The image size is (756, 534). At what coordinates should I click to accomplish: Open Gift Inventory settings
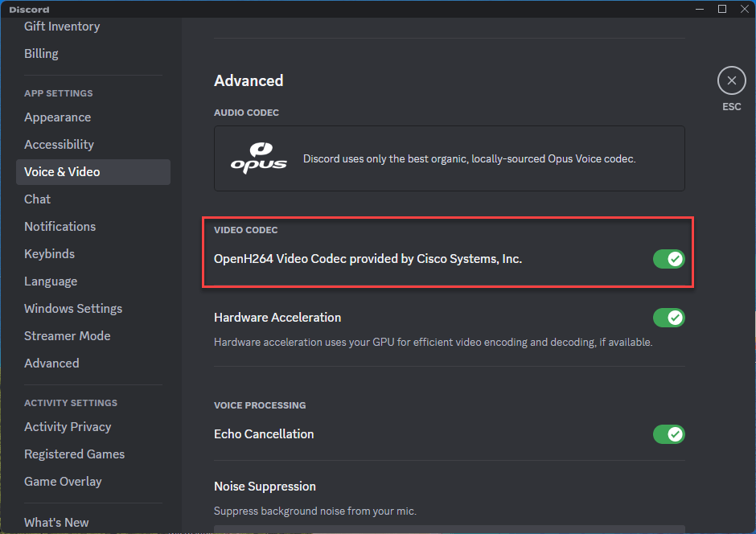pyautogui.click(x=62, y=27)
